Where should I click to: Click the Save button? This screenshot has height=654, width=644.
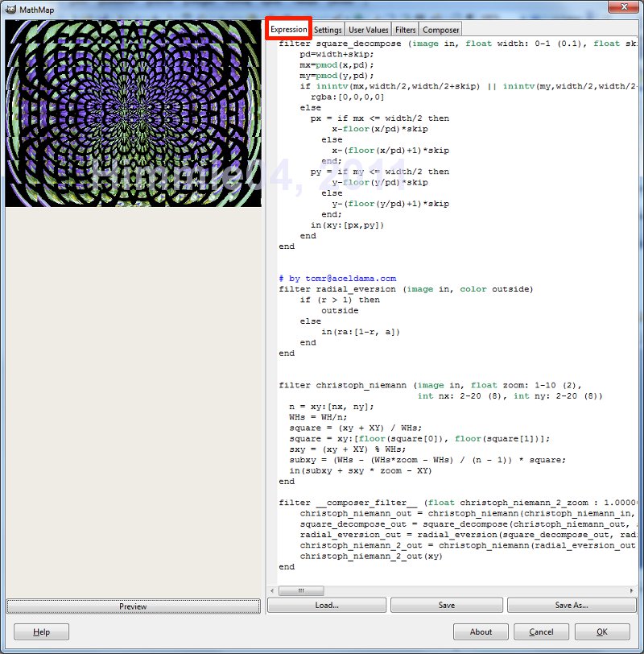pos(447,605)
